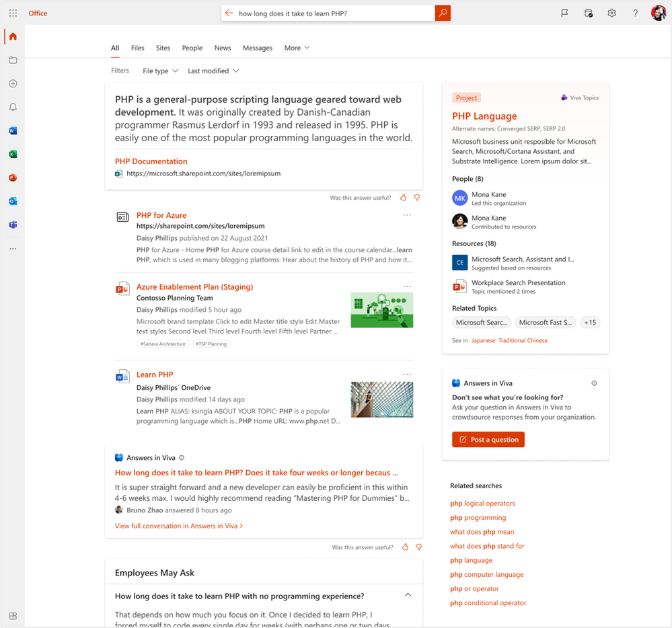
Task: Click info icon in Answers in Viva sidebar card
Action: 594,383
